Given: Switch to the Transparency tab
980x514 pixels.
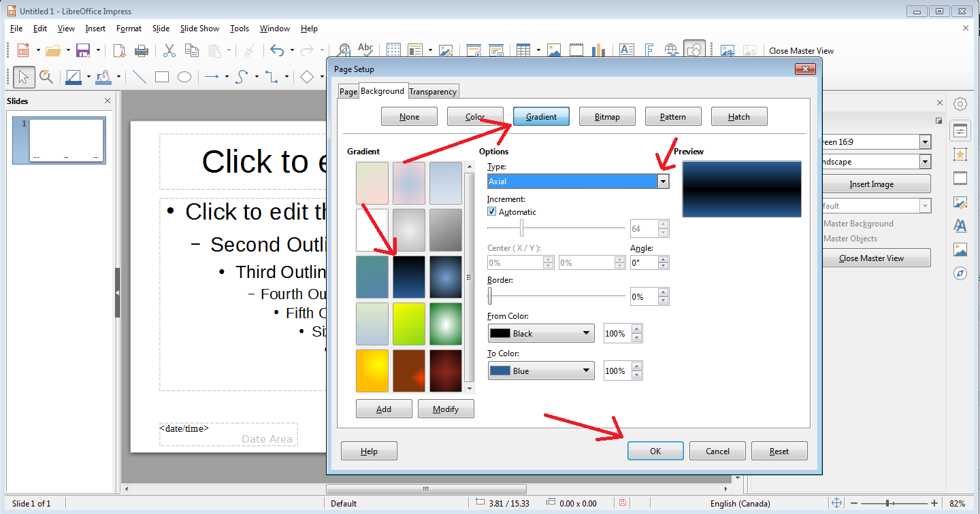Looking at the screenshot, I should coord(433,92).
